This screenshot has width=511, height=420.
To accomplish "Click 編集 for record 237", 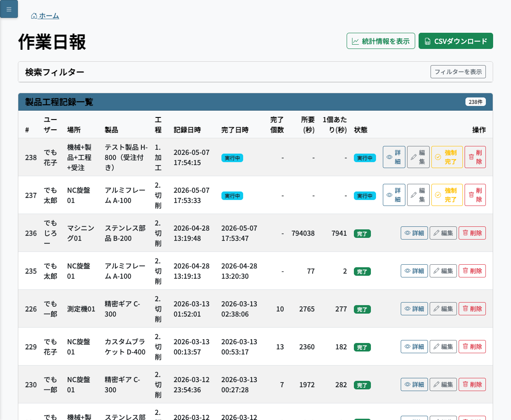I will tap(418, 195).
